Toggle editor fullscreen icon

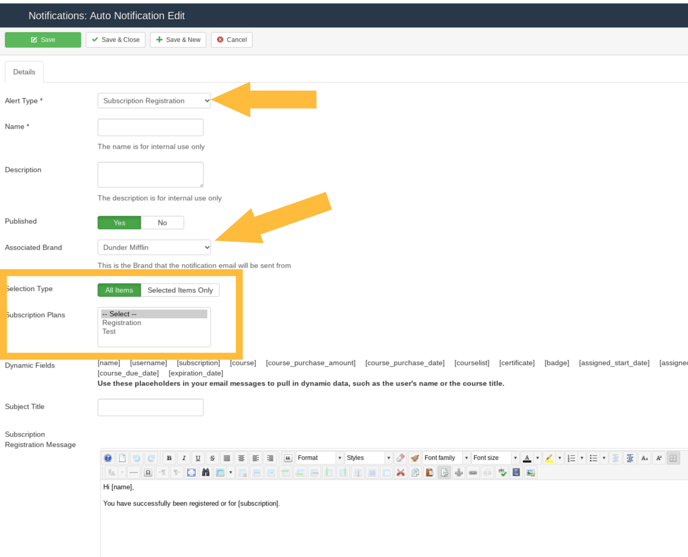pos(191,473)
